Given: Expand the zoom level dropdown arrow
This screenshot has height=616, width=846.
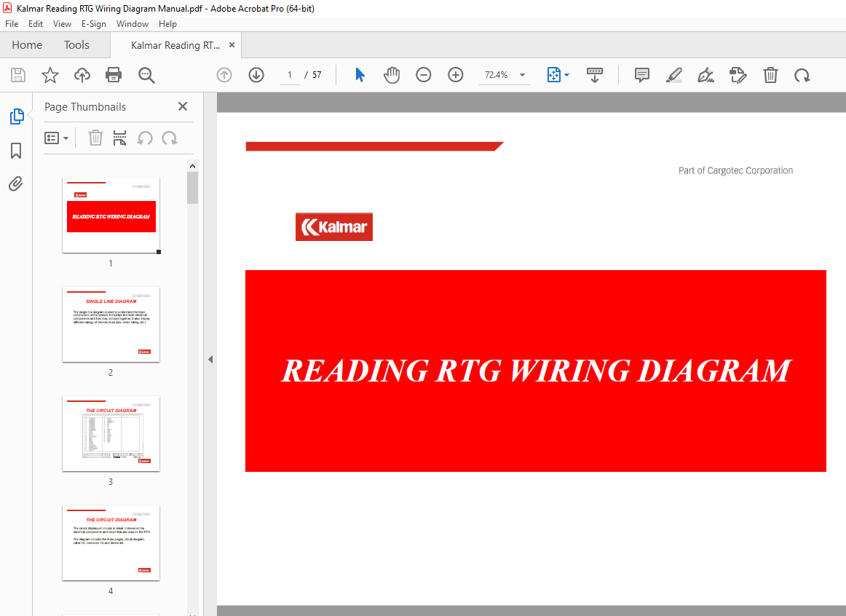Looking at the screenshot, I should (522, 75).
